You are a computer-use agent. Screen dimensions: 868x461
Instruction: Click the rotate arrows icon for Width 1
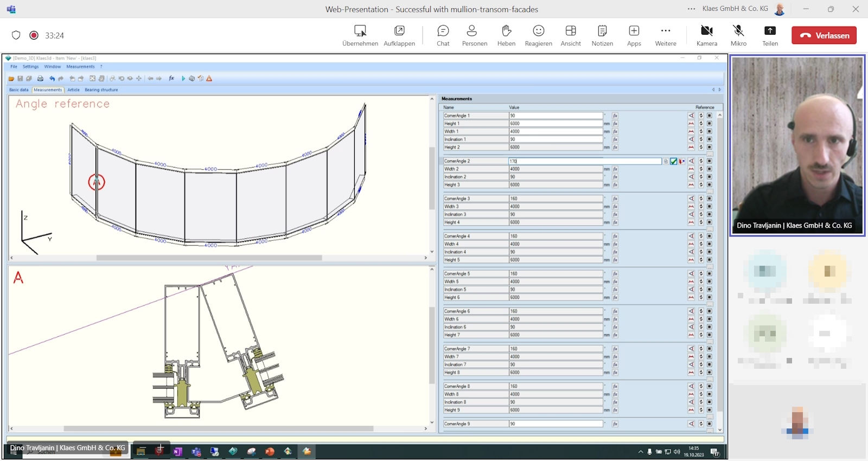(x=701, y=131)
